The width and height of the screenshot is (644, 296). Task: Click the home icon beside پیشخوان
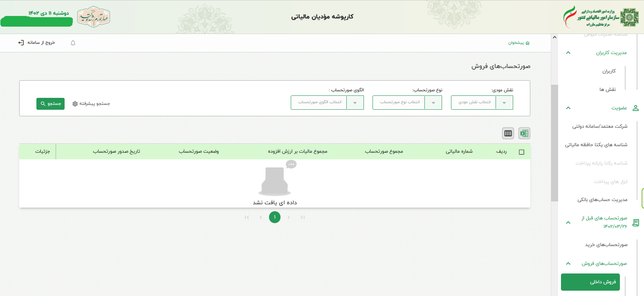(x=527, y=43)
